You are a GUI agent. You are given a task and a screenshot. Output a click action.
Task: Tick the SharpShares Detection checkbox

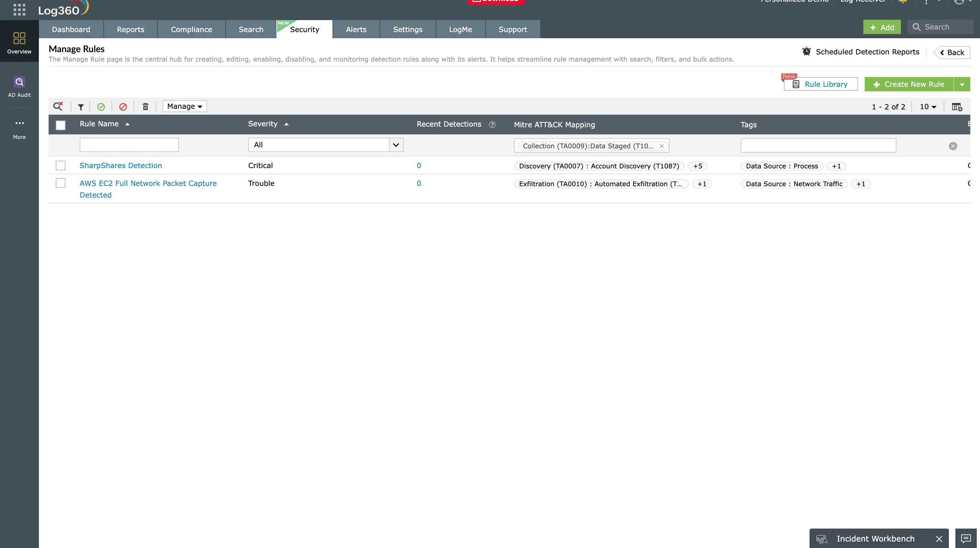[61, 166]
